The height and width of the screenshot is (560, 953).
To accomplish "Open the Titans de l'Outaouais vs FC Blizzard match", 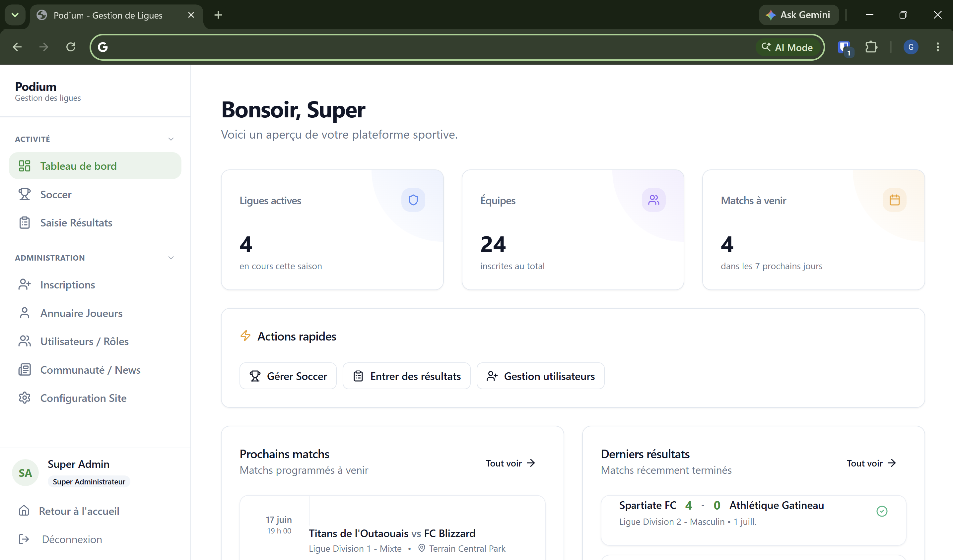I will (x=392, y=533).
